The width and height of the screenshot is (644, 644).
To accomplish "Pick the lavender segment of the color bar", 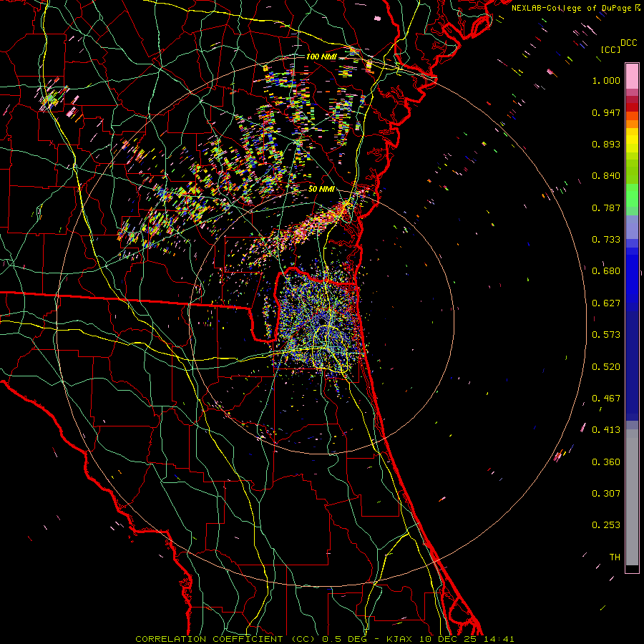I will tap(632, 227).
